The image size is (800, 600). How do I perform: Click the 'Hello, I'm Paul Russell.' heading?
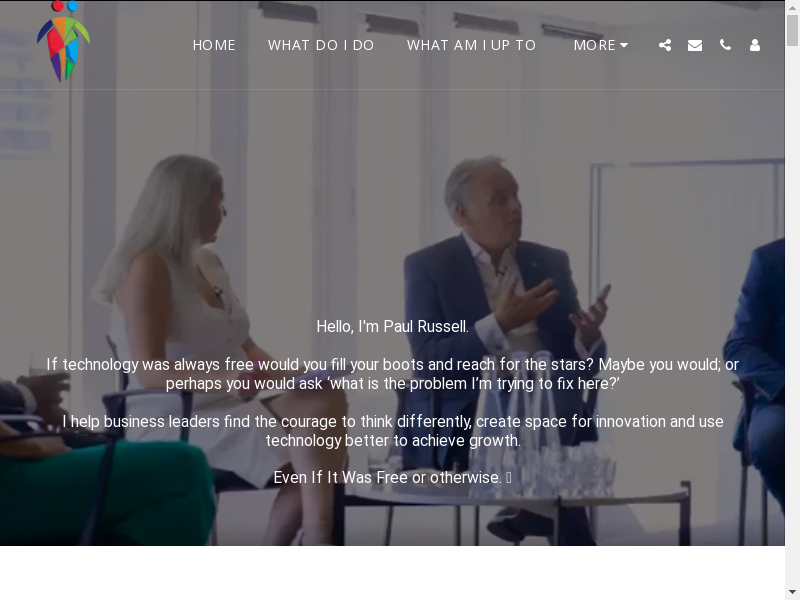pyautogui.click(x=392, y=327)
